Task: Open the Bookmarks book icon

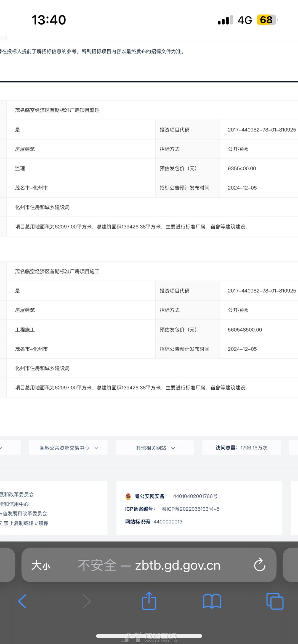Action: (212, 601)
